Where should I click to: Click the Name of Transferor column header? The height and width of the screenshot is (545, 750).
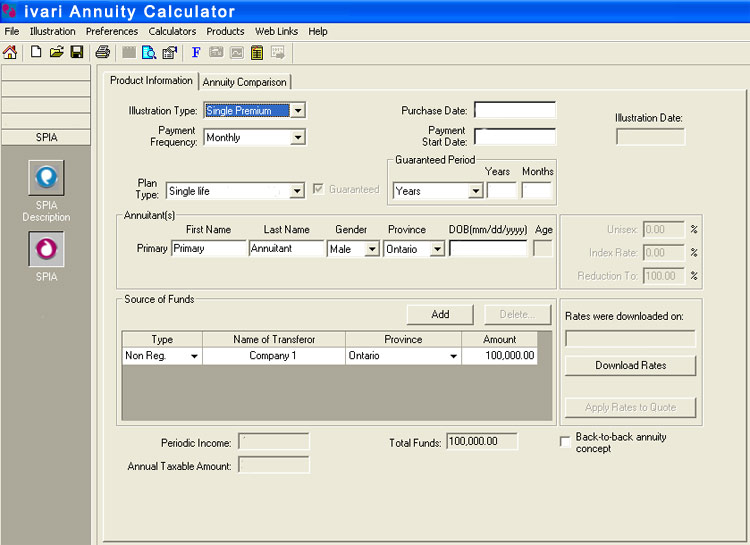point(274,339)
